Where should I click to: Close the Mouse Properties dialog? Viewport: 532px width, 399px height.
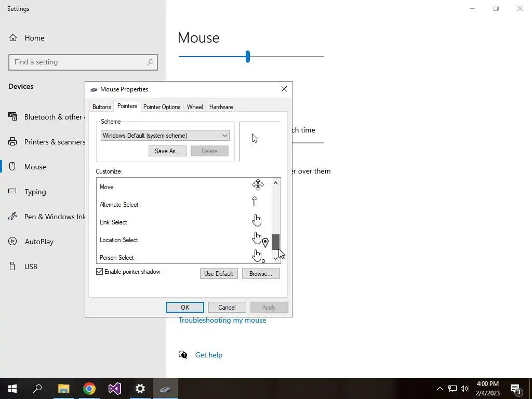click(284, 89)
